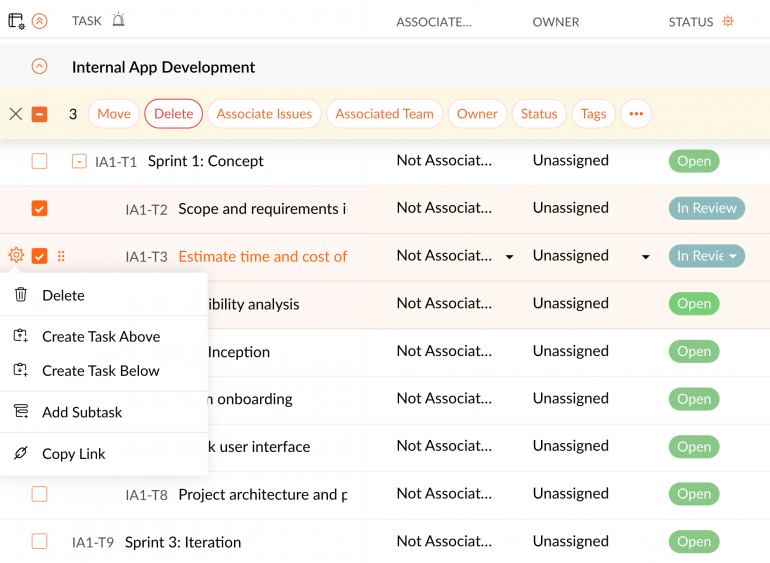Collapse the Internal App Development section
This screenshot has width=770, height=563.
pyautogui.click(x=40, y=67)
